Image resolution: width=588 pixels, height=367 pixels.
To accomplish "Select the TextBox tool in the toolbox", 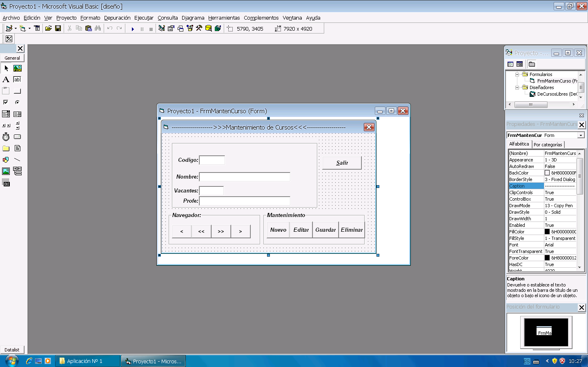I will [x=17, y=80].
